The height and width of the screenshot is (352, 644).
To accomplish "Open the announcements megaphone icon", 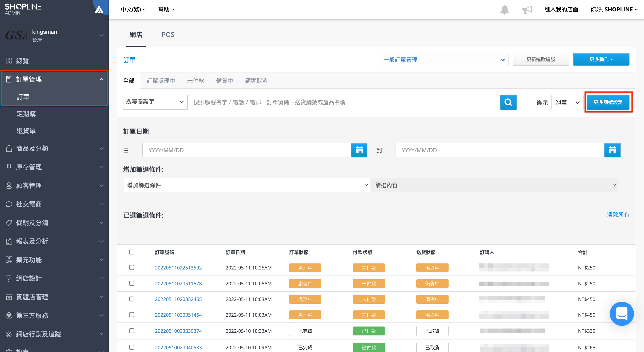I will tap(527, 9).
